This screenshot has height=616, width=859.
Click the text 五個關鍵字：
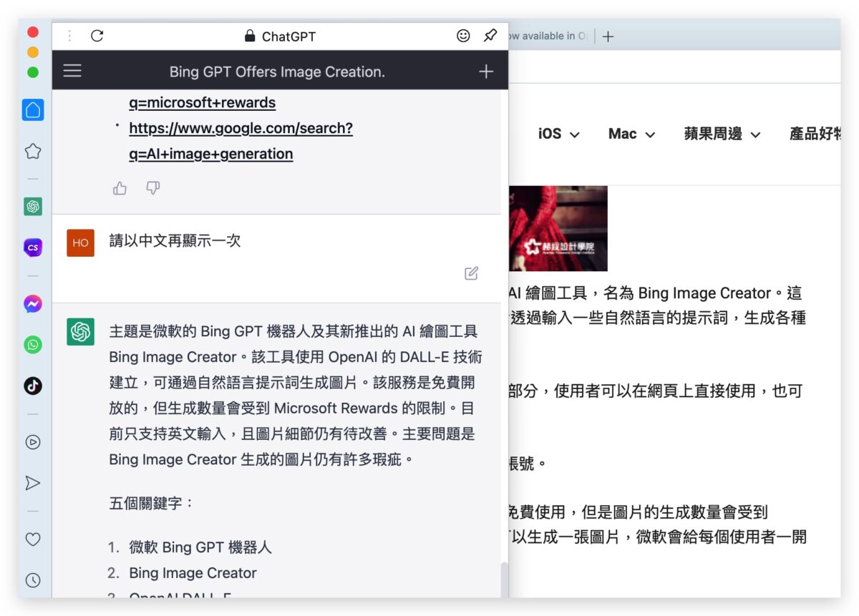(152, 503)
